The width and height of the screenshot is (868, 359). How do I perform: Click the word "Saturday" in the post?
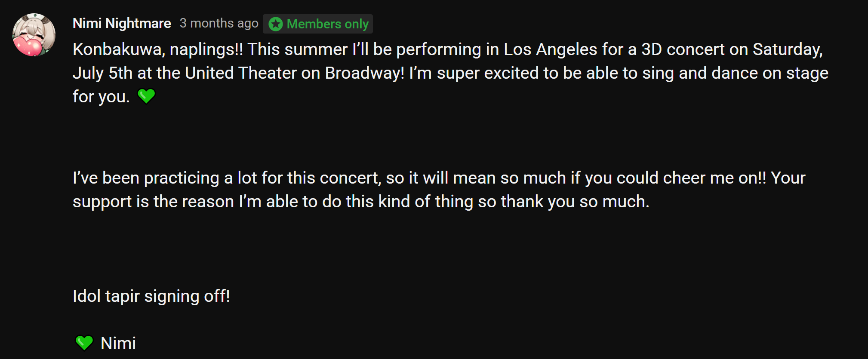[x=787, y=49]
